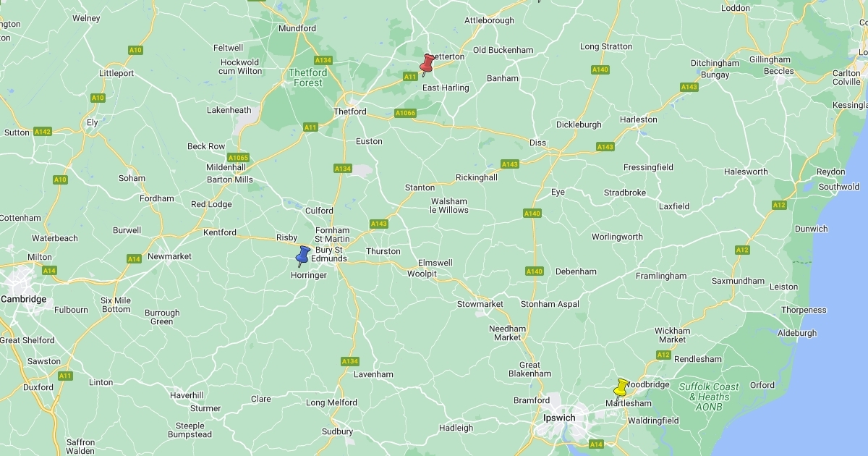Click the red pushpin near East Harling
868x456 pixels.
(x=427, y=64)
